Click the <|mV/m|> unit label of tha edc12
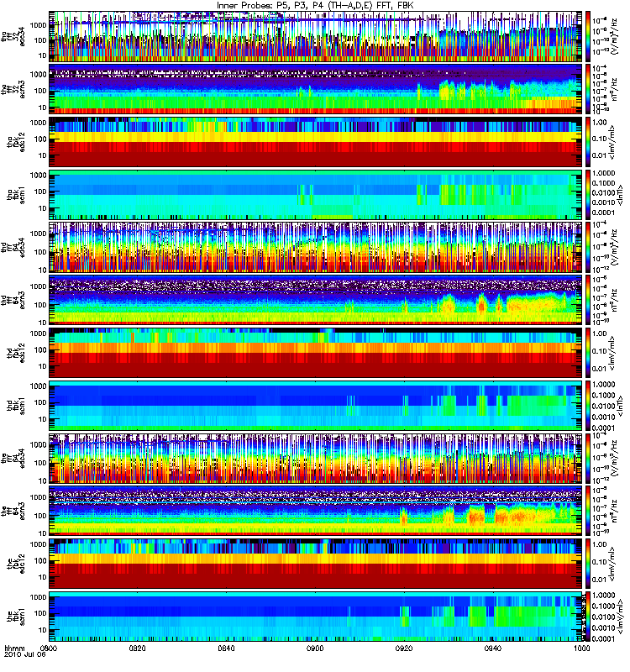Viewport: 630px width, 672px height. [x=612, y=141]
